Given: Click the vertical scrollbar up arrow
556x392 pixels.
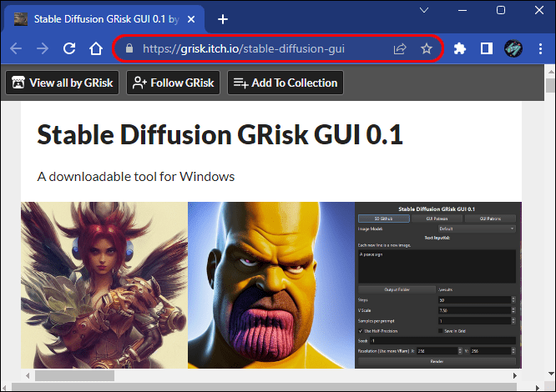Looking at the screenshot, I should pos(550,72).
